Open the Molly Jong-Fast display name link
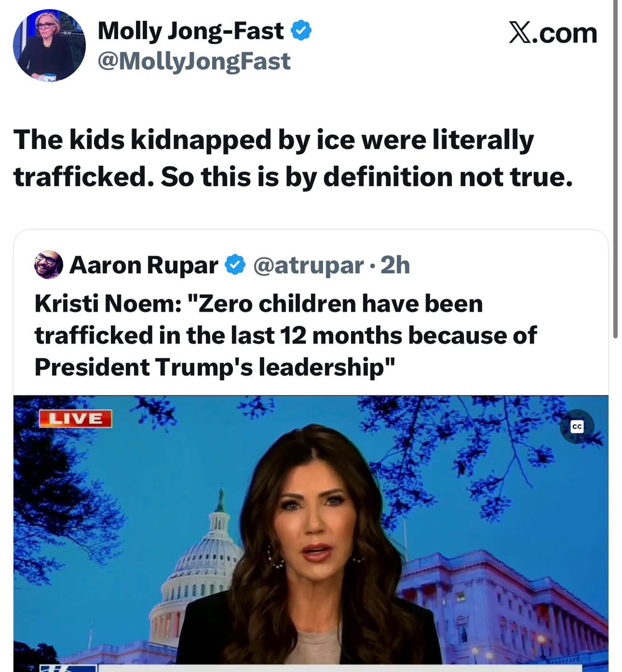 pos(190,31)
